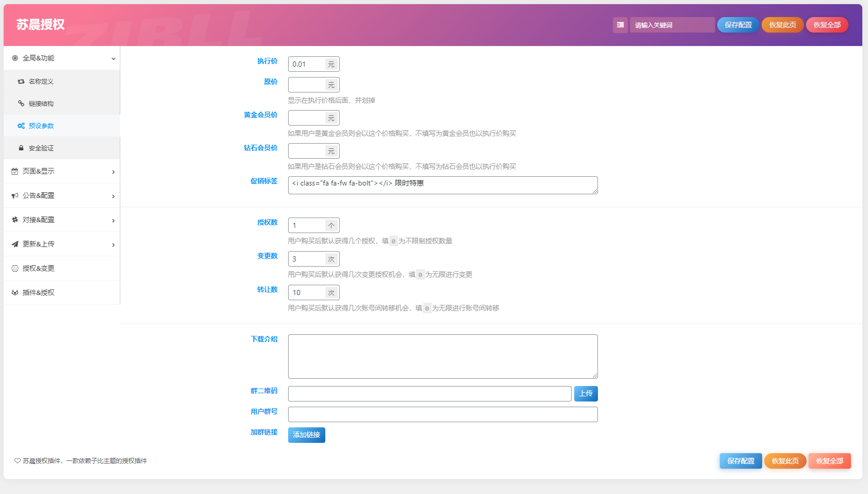Click the 授权&变更 badge icon

click(x=15, y=269)
